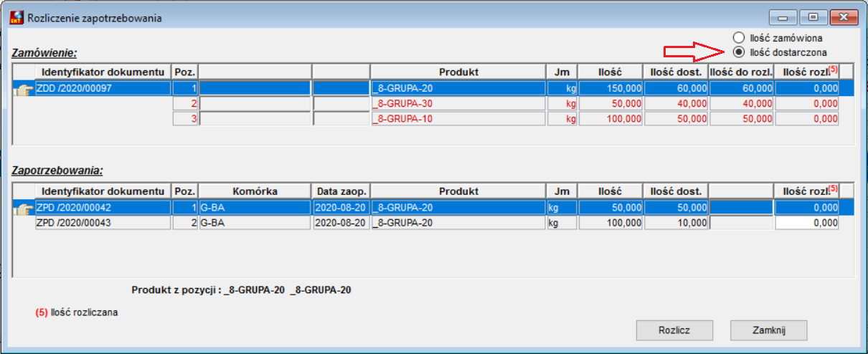Click the 'Produkt' column header in the Zamówienie table
This screenshot has width=868, height=354.
tap(458, 72)
